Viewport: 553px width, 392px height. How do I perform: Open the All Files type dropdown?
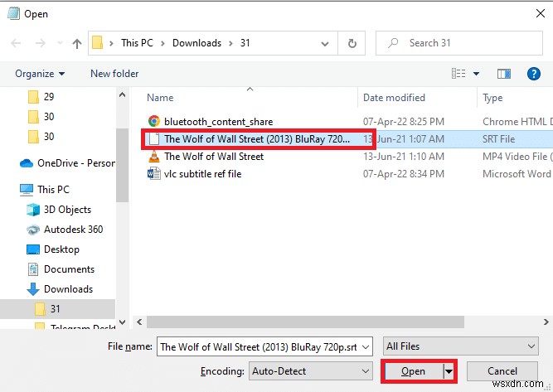click(x=461, y=346)
